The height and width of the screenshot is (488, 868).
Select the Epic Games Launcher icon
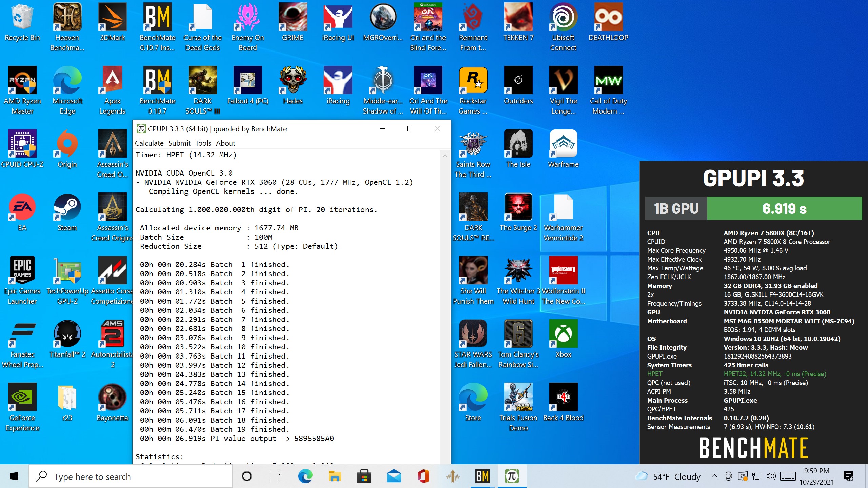pos(22,280)
